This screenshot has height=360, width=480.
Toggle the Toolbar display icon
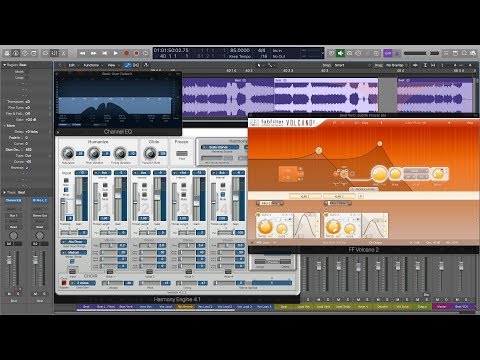[x=34, y=53]
